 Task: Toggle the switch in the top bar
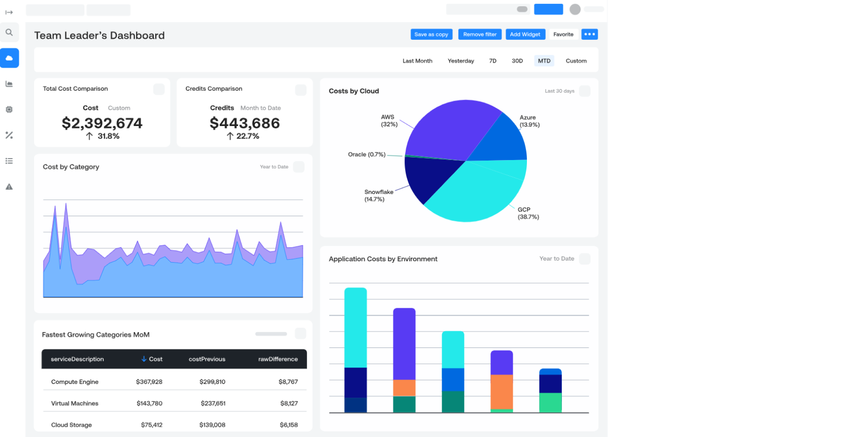[x=522, y=9]
